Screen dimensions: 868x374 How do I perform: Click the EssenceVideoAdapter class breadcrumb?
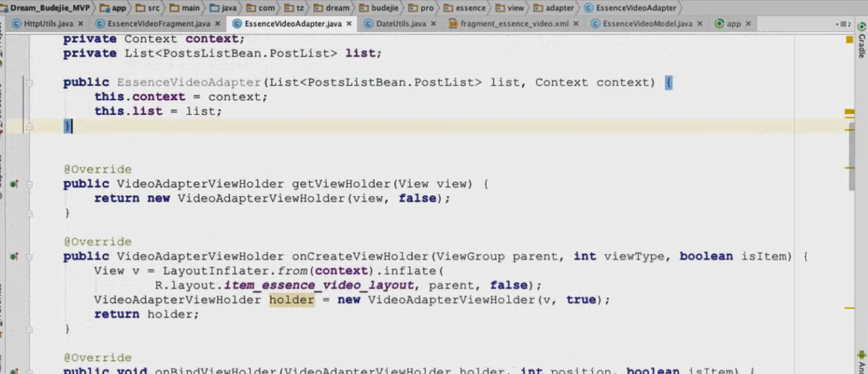(x=629, y=8)
